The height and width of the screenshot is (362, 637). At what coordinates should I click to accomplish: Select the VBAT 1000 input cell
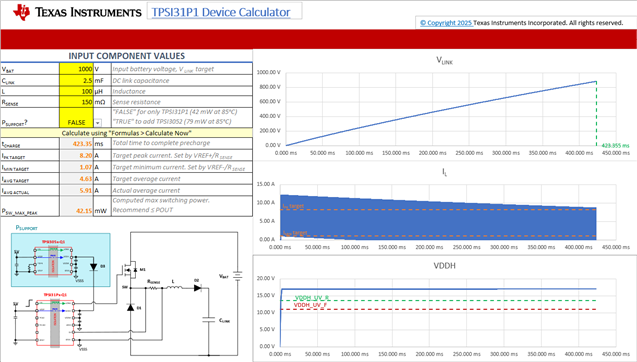[x=76, y=69]
